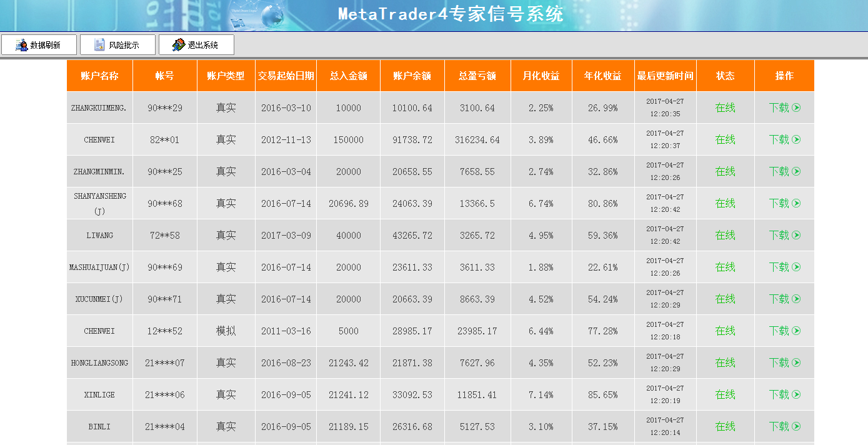Click monthly return 7.14%
This screenshot has height=445, width=868.
click(541, 394)
